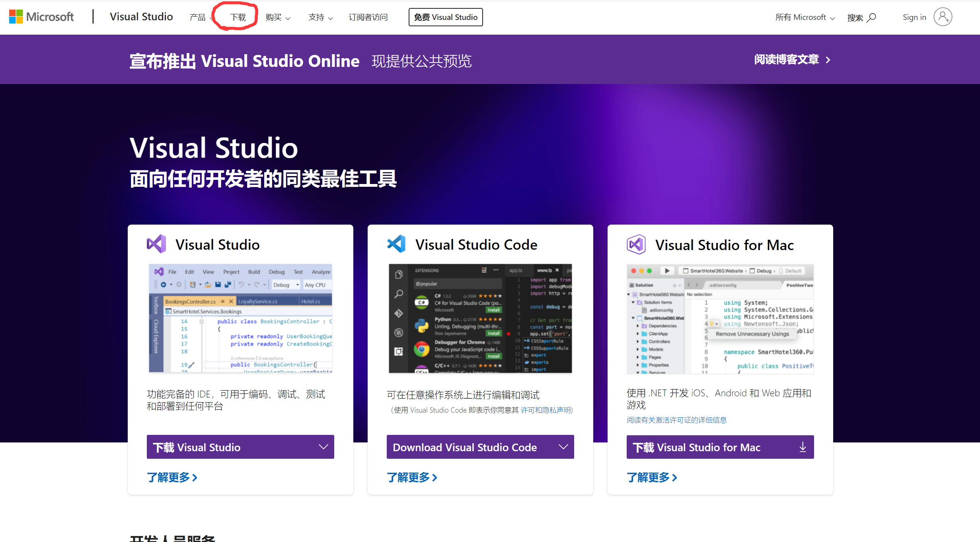Click the Visual Studio for Mac logo
The height and width of the screenshot is (542, 980).
[636, 244]
